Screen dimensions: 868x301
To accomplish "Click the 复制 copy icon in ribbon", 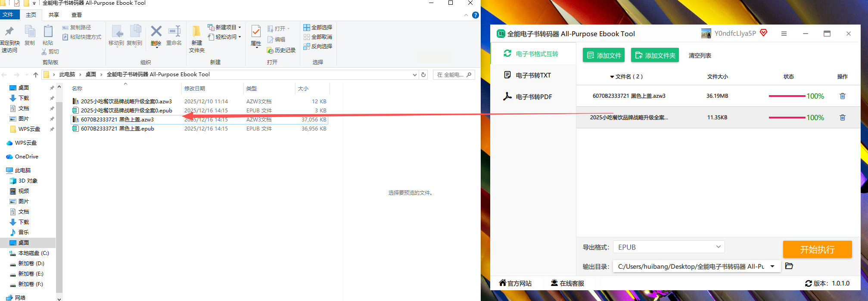I will point(30,32).
